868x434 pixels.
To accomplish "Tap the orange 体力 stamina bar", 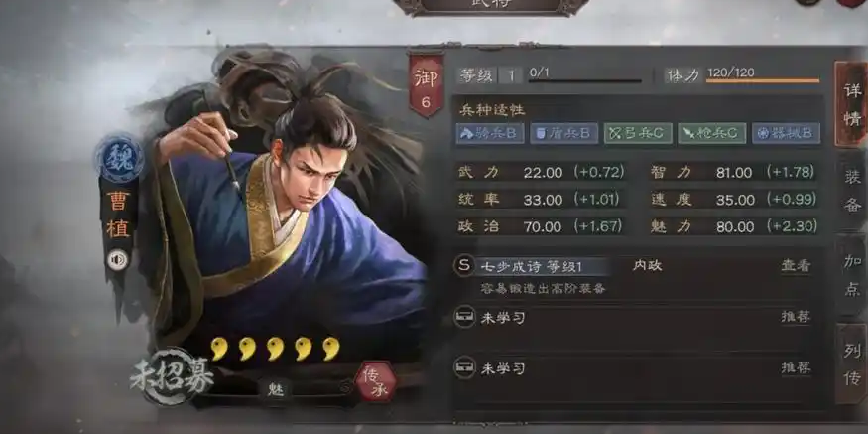I will point(763,81).
